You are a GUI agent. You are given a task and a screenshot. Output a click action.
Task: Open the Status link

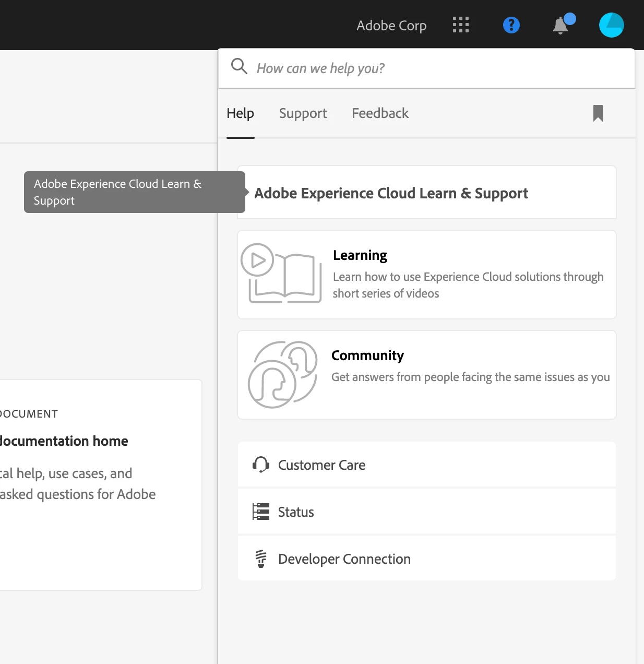(x=427, y=512)
